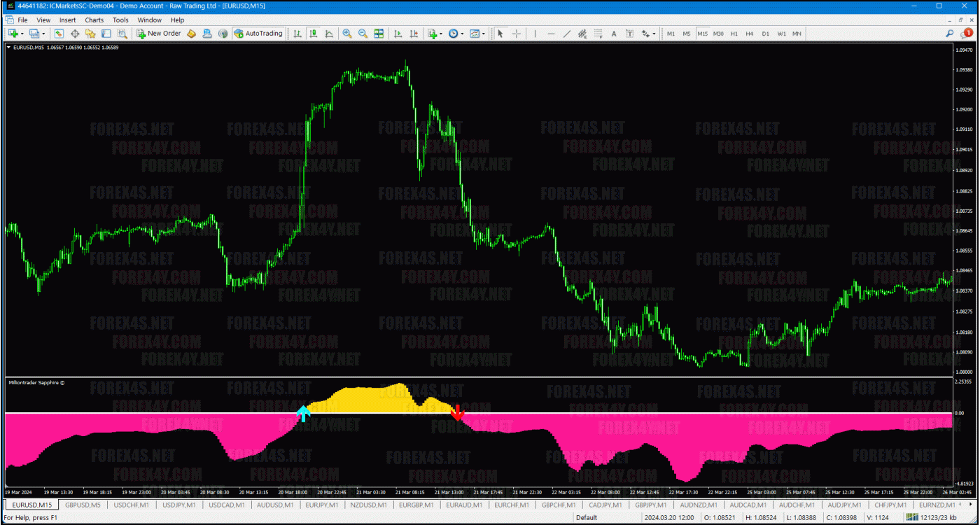
Task: Click the Tile Windows grid icon
Action: (x=379, y=34)
